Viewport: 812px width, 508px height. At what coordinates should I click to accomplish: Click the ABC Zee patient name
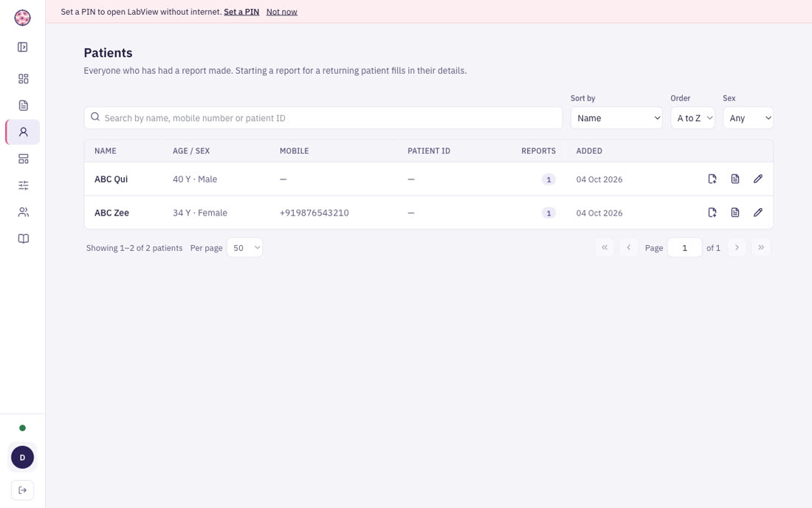click(112, 213)
